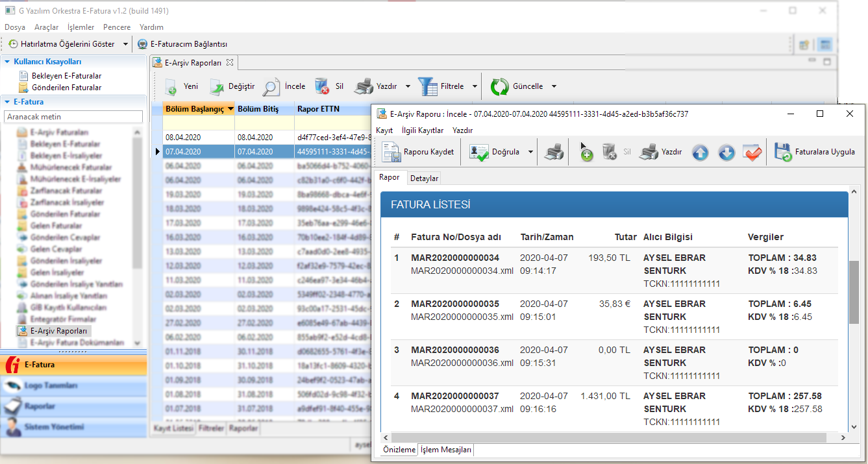Click the Yeni new record icon
868x464 pixels.
pos(171,86)
